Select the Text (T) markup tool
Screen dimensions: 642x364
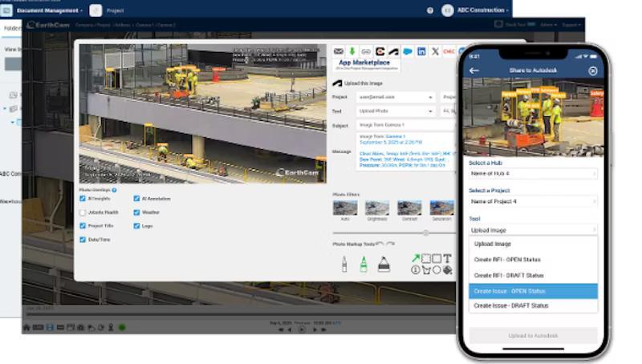(x=447, y=258)
